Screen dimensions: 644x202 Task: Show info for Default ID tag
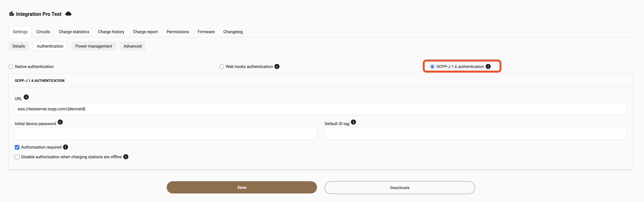pos(353,122)
